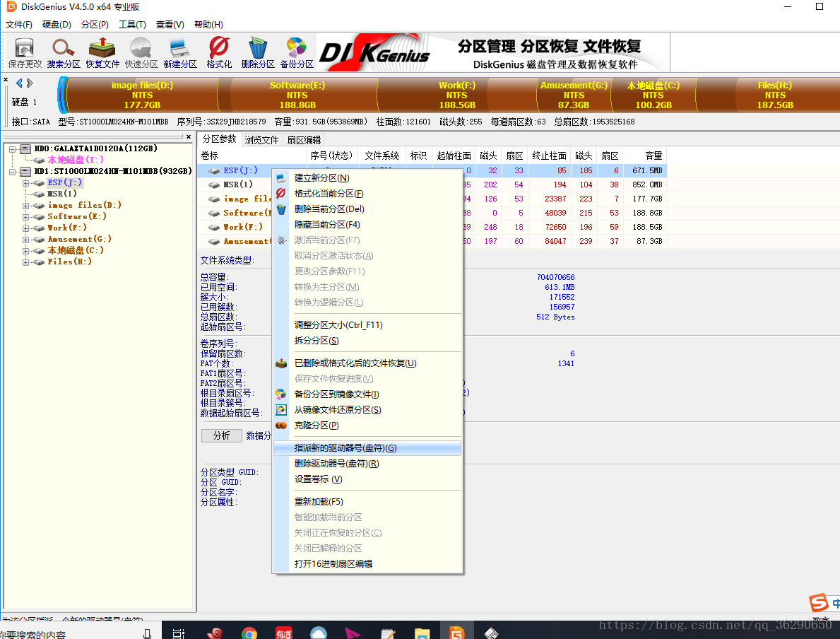Viewport: 840px width, 639px height.
Task: Select the Work(F:) partition bar segment
Action: [x=456, y=95]
